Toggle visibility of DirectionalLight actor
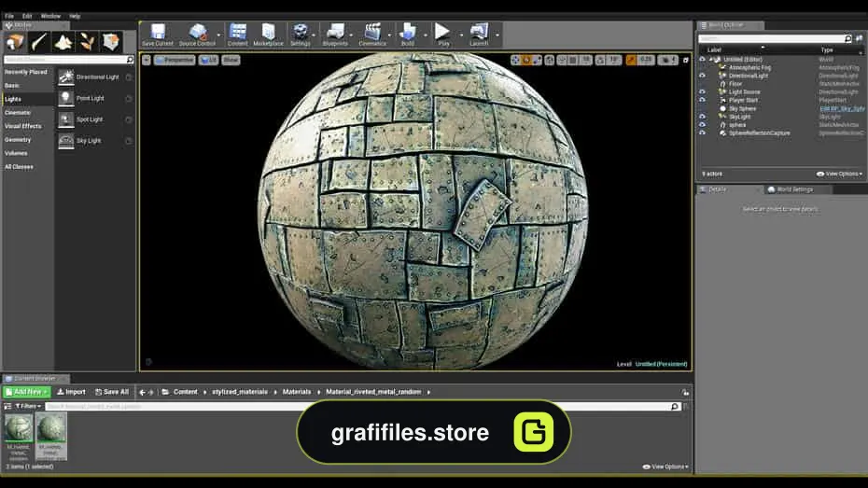The height and width of the screenshot is (488, 868). (703, 76)
